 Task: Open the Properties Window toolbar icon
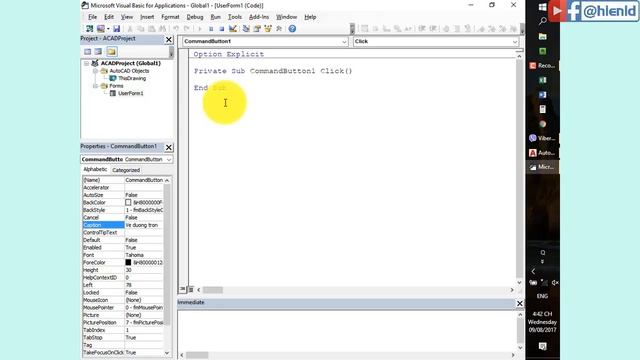coord(257,29)
